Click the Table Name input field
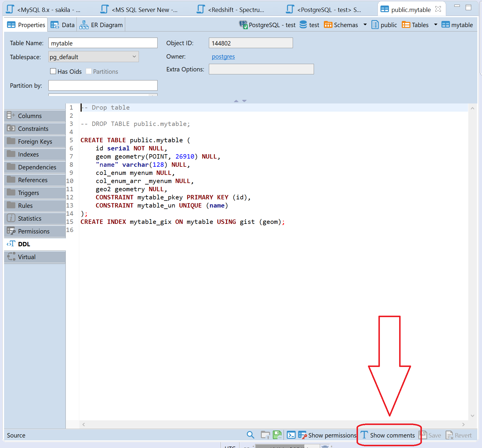 click(x=103, y=43)
